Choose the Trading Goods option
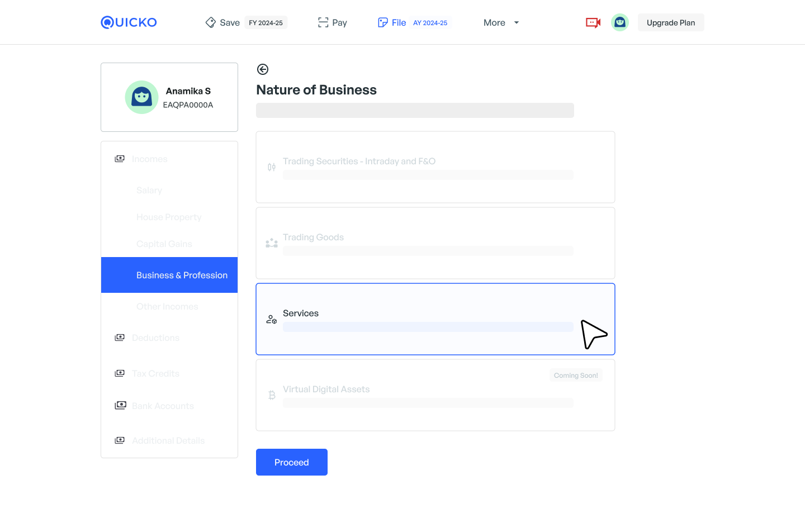805x532 pixels. [435, 243]
